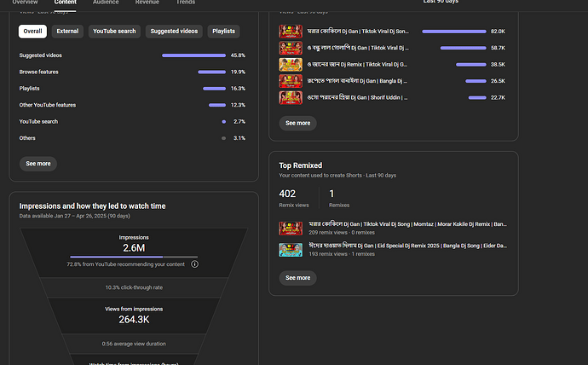
Task: Click See more under top videos list
Action: point(297,123)
